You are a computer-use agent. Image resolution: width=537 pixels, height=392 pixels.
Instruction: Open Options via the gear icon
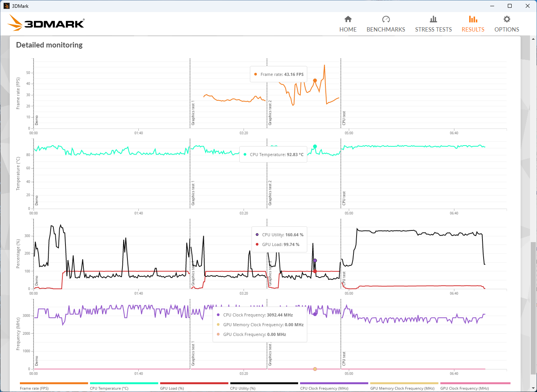point(507,19)
